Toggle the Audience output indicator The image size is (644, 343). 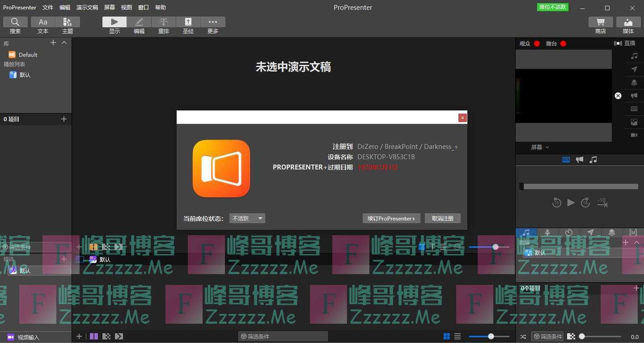537,43
